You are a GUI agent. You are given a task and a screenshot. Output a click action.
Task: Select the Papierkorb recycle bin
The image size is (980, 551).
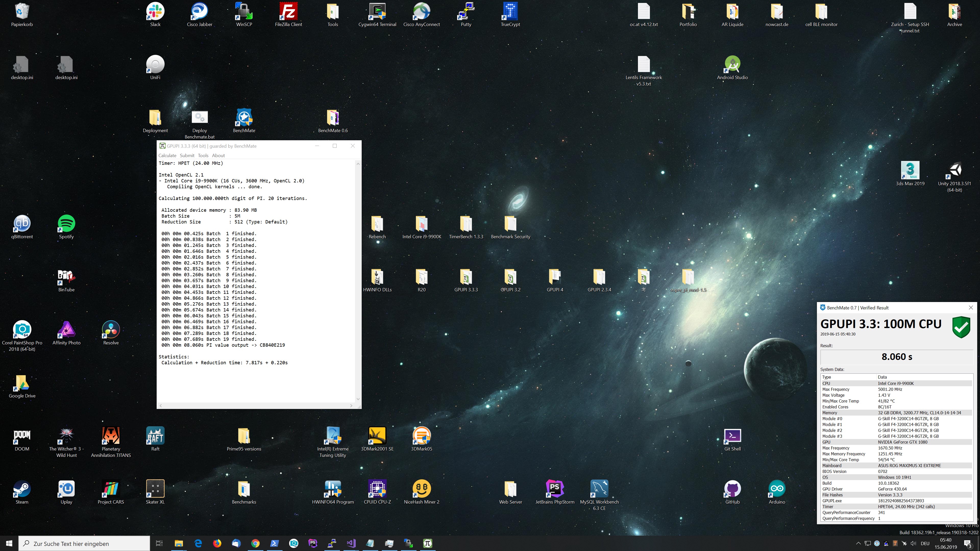pyautogui.click(x=22, y=15)
